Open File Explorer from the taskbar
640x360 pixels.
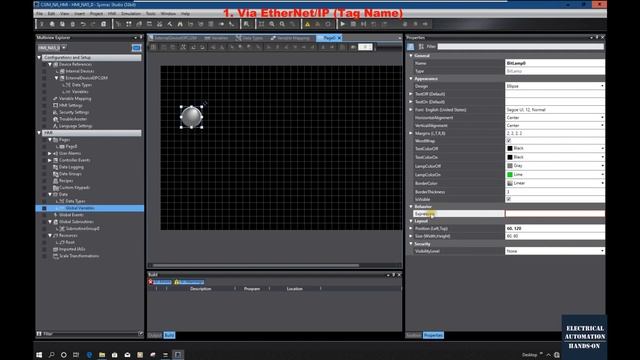tap(102, 355)
